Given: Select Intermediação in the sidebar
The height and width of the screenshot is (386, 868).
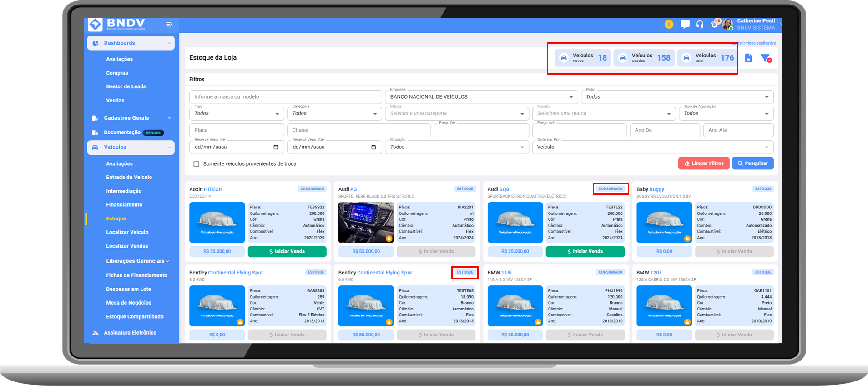Looking at the screenshot, I should [124, 191].
